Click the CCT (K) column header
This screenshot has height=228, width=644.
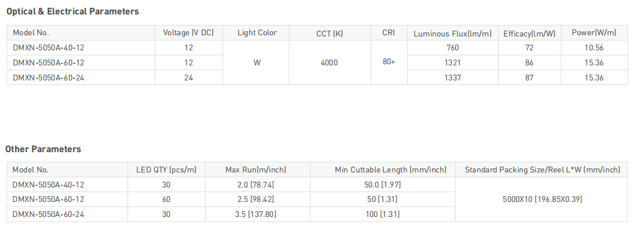click(x=330, y=34)
